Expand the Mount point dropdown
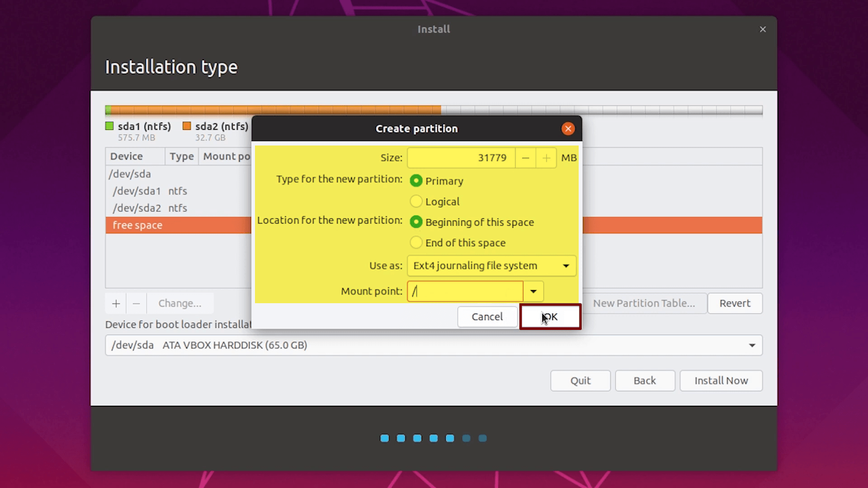868x488 pixels. click(533, 291)
